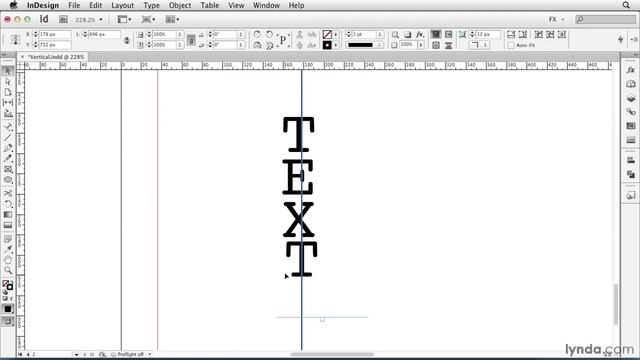640x360 pixels.
Task: Open the Preflight status dropdown
Action: pyautogui.click(x=150, y=354)
